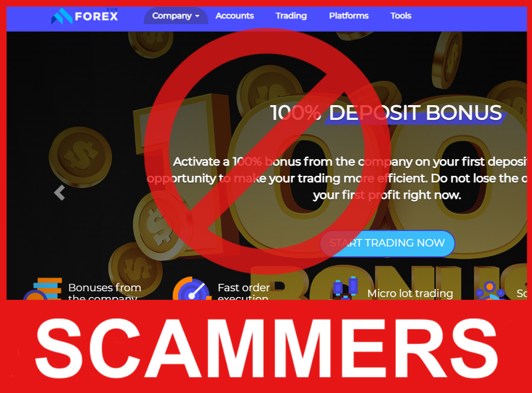The image size is (532, 393).
Task: Click the previous slide chevron arrow
Action: [59, 193]
